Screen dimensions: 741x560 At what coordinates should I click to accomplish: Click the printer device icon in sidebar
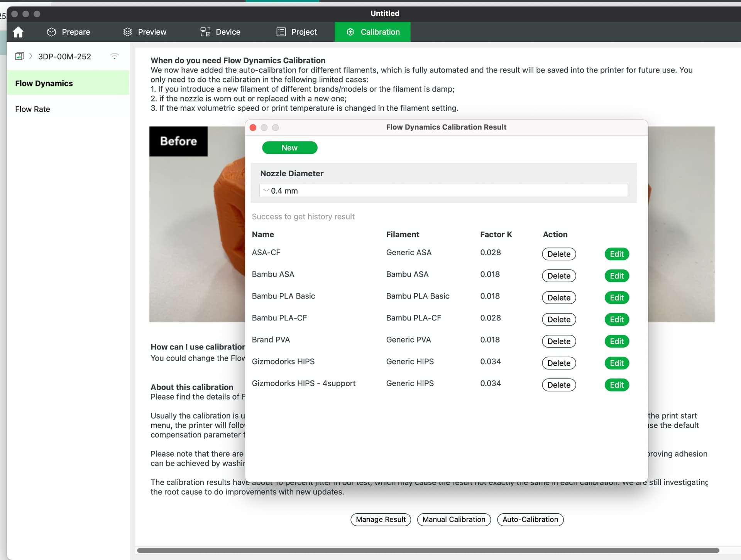point(19,56)
